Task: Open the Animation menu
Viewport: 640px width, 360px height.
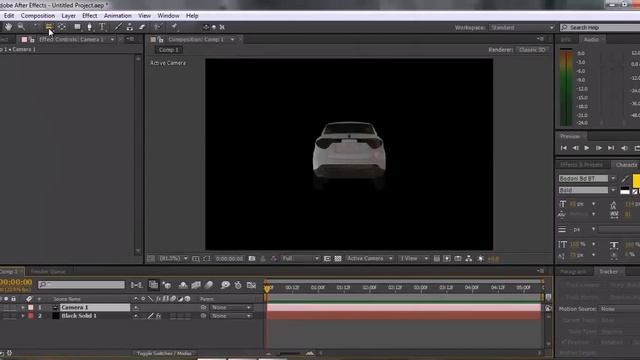Action: click(x=118, y=16)
